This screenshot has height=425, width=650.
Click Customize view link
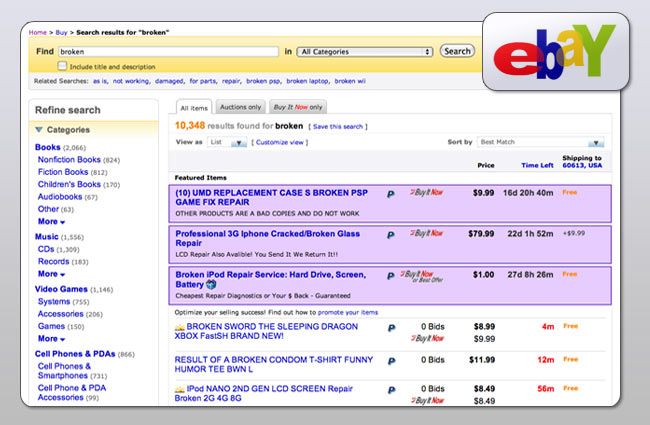pos(280,142)
